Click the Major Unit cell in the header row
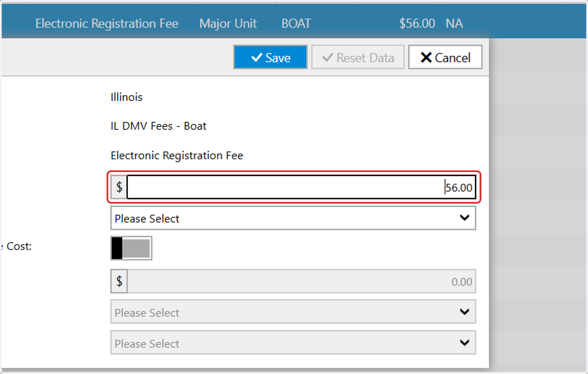The height and width of the screenshot is (374, 588). click(228, 24)
